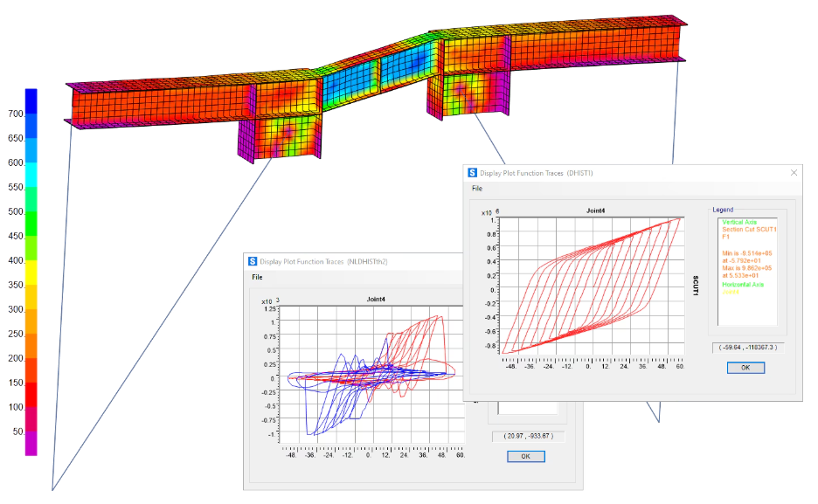818x504 pixels.
Task: Click the blue 700 swatch on the color legend
Action: (x=31, y=101)
